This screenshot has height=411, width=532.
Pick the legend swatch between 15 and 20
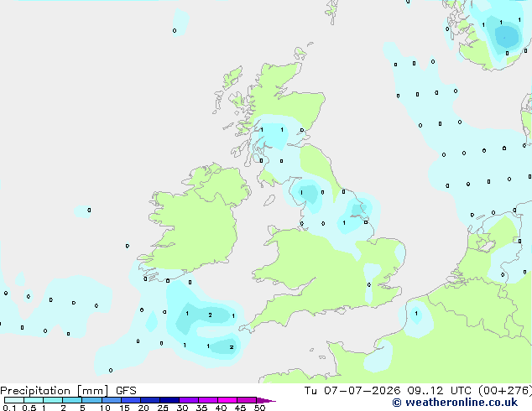coord(131,400)
